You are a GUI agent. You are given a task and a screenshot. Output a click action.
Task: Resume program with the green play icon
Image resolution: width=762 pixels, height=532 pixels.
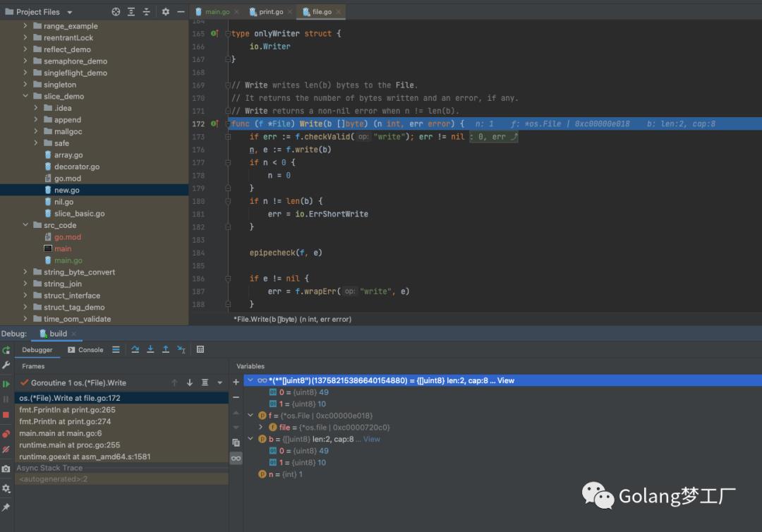point(6,384)
